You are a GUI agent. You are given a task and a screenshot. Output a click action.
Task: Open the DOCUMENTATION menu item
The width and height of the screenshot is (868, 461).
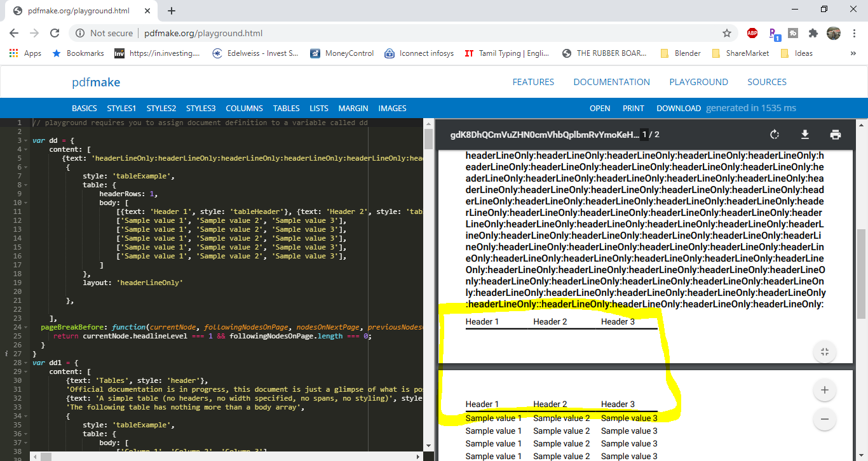click(611, 81)
